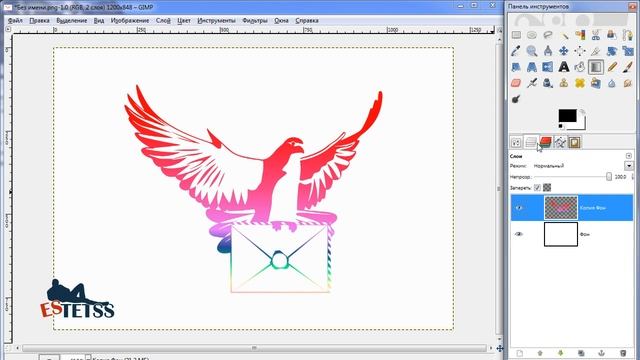Open the Файл menu

16,20
